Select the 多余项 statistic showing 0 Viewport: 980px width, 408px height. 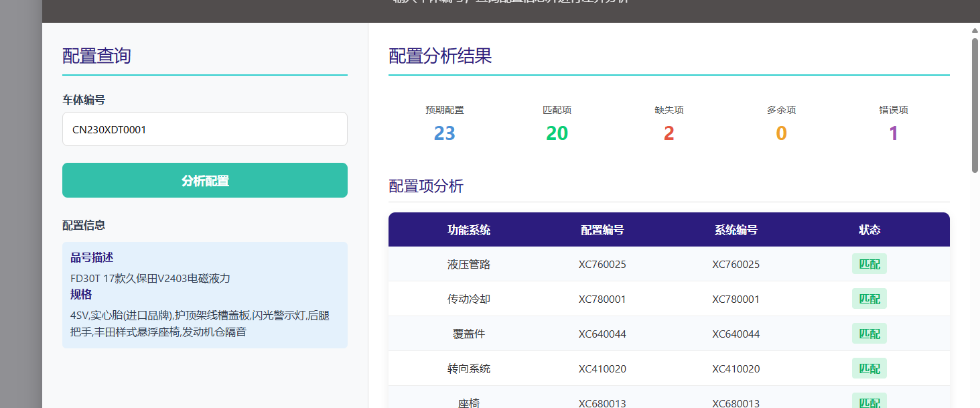click(781, 133)
